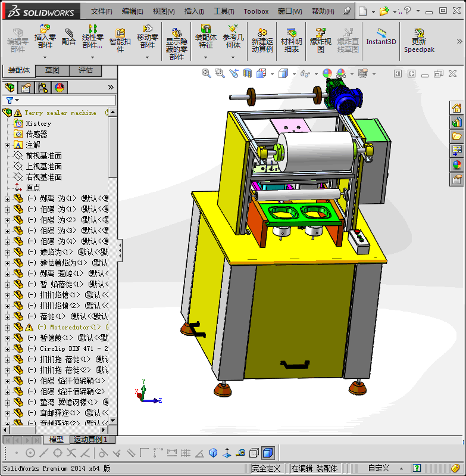The height and width of the screenshot is (476, 466).
Task: Select the 模型 Model bottom tab
Action: click(x=57, y=440)
